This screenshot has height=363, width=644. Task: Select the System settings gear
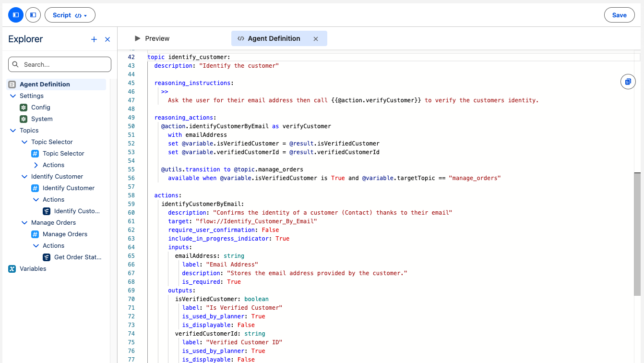[x=23, y=119]
